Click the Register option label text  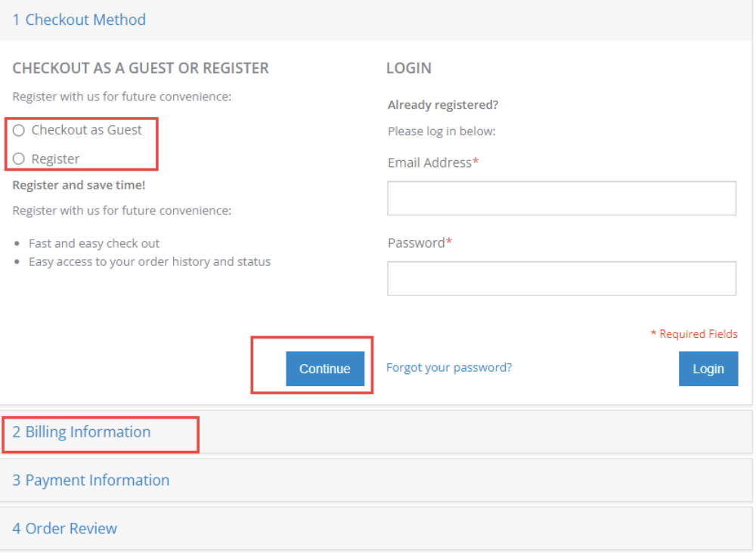(x=55, y=159)
